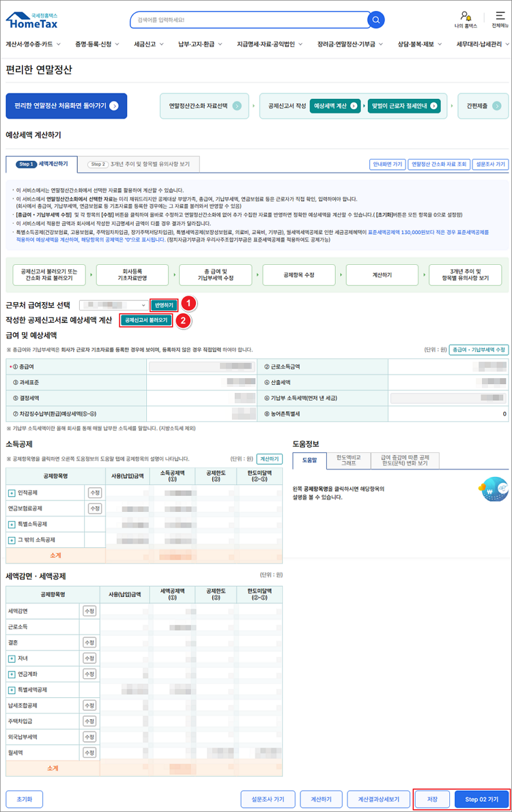Expand 자녀 tax credit row
Image resolution: width=512 pixels, height=812 pixels.
[x=12, y=658]
